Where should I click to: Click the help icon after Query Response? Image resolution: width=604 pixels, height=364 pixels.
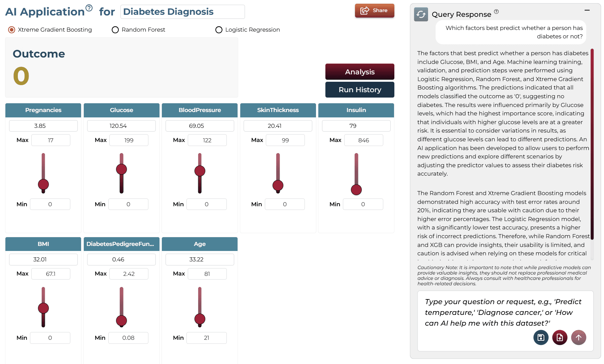[x=496, y=12]
